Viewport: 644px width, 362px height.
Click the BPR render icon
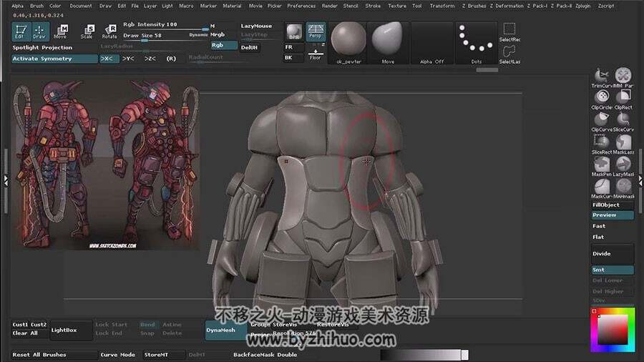[x=294, y=32]
